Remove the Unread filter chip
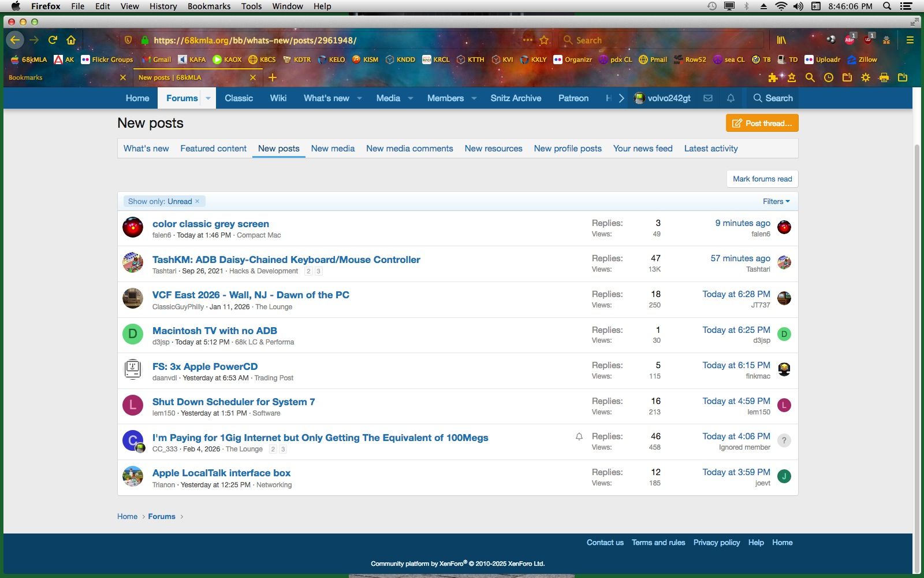This screenshot has height=578, width=924. [197, 201]
